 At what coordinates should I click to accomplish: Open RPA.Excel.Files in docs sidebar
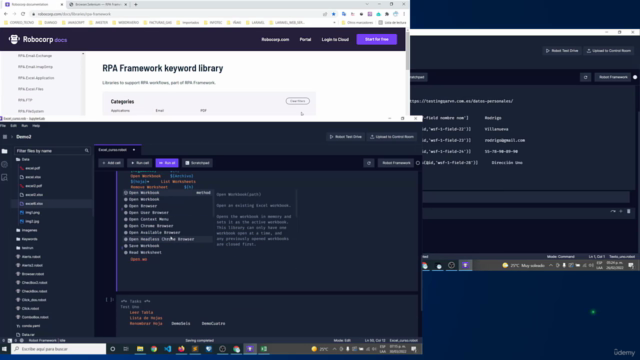[x=31, y=89]
